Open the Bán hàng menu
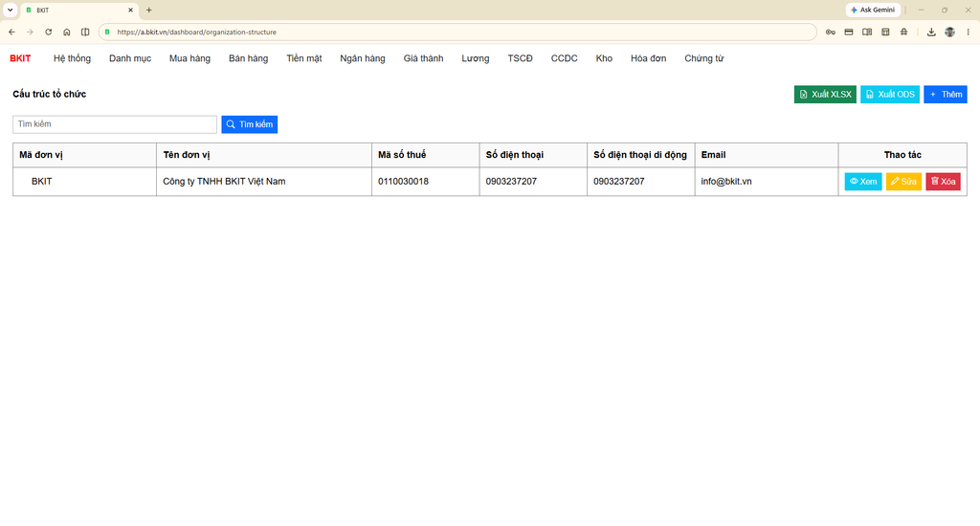The width and height of the screenshot is (980, 526). (248, 58)
